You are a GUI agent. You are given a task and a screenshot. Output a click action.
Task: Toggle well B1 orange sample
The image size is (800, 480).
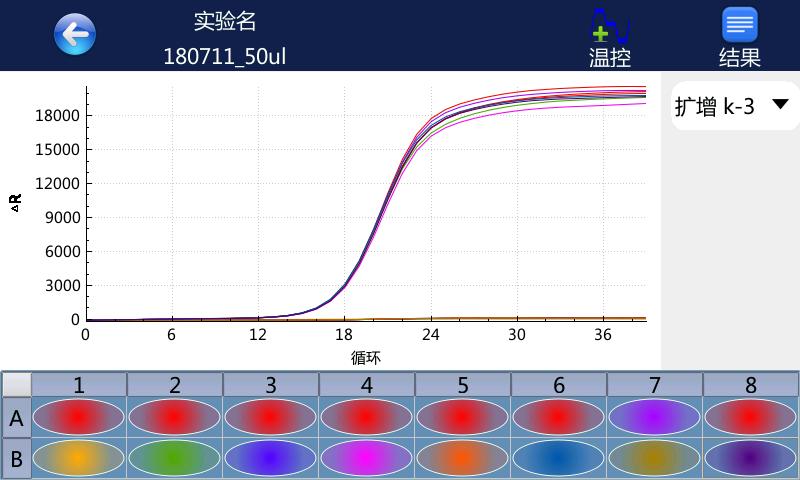[79, 458]
